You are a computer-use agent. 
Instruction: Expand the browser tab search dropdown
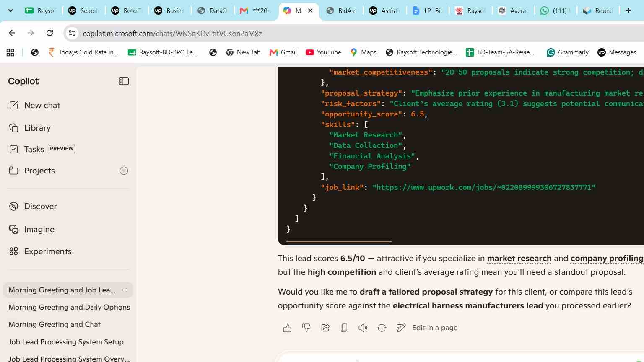[10, 10]
